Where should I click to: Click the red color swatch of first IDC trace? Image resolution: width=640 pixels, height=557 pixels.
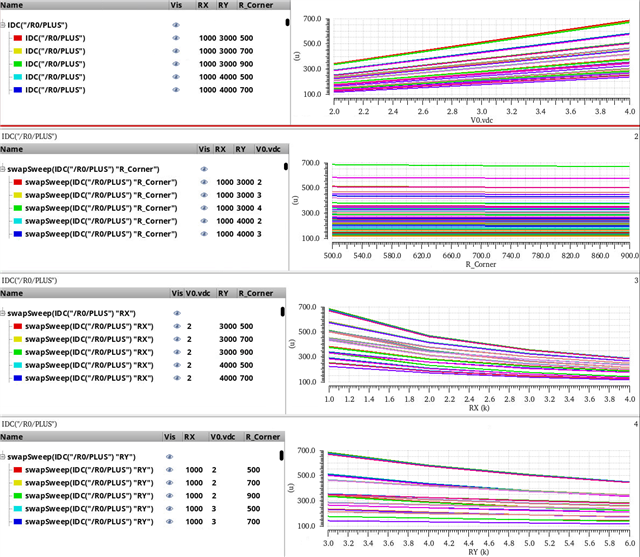point(18,37)
